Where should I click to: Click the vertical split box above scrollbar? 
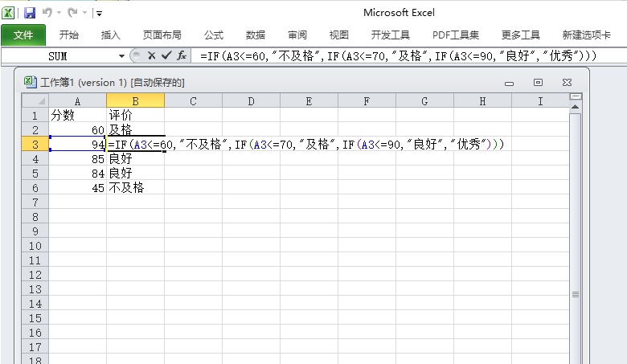(576, 96)
